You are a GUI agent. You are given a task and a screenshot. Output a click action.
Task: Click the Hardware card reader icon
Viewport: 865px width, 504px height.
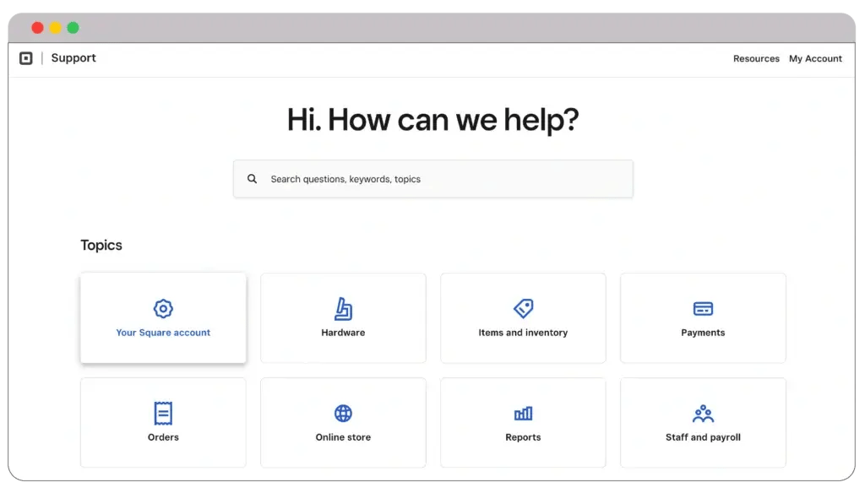click(343, 308)
